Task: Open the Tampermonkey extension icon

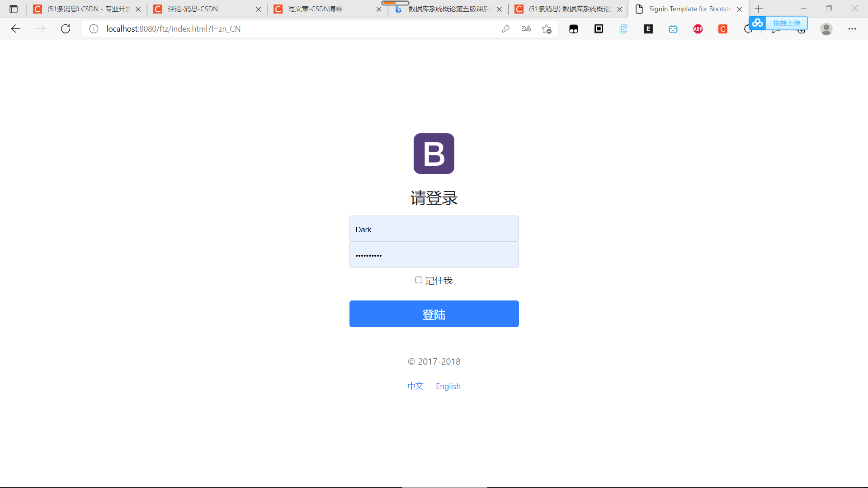Action: [x=574, y=29]
